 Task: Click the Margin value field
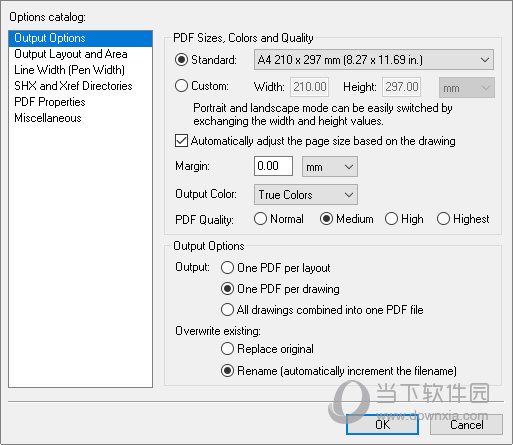[273, 166]
